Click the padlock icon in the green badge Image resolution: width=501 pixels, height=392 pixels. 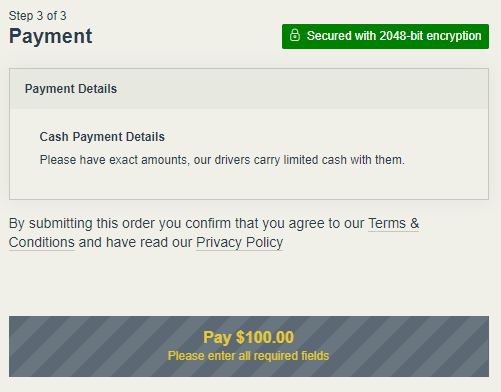295,35
